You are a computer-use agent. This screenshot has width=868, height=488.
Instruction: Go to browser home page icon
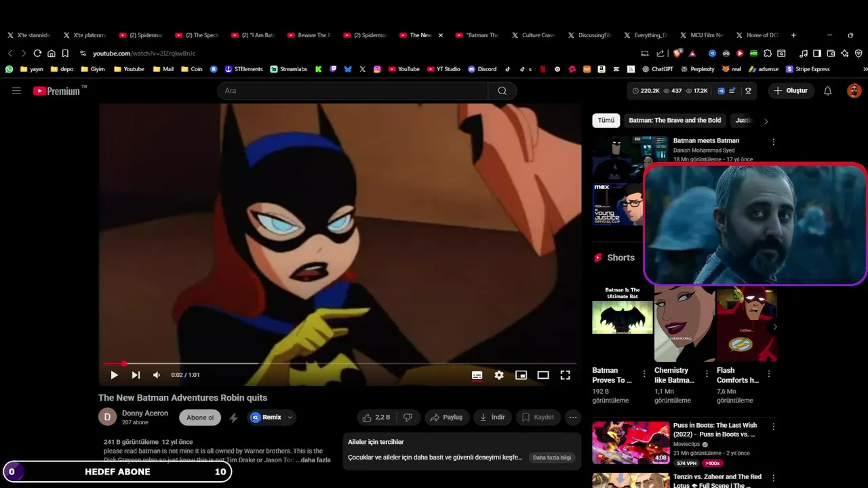51,54
